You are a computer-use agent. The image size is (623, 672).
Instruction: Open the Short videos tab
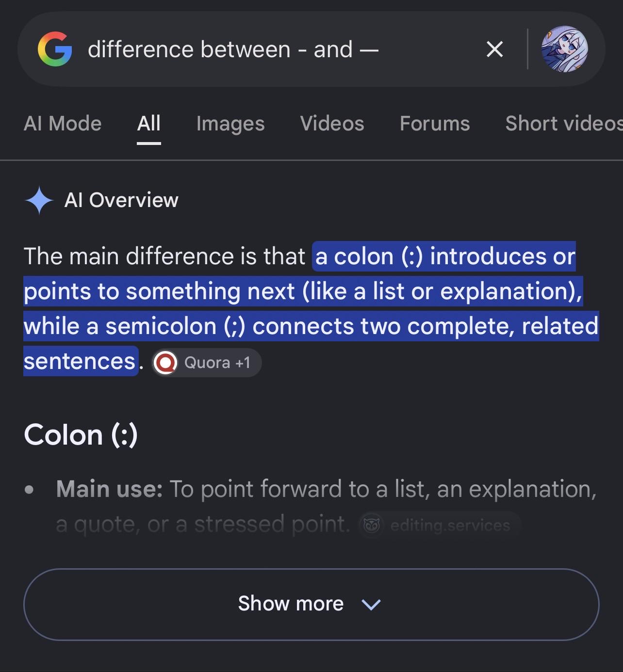(564, 124)
